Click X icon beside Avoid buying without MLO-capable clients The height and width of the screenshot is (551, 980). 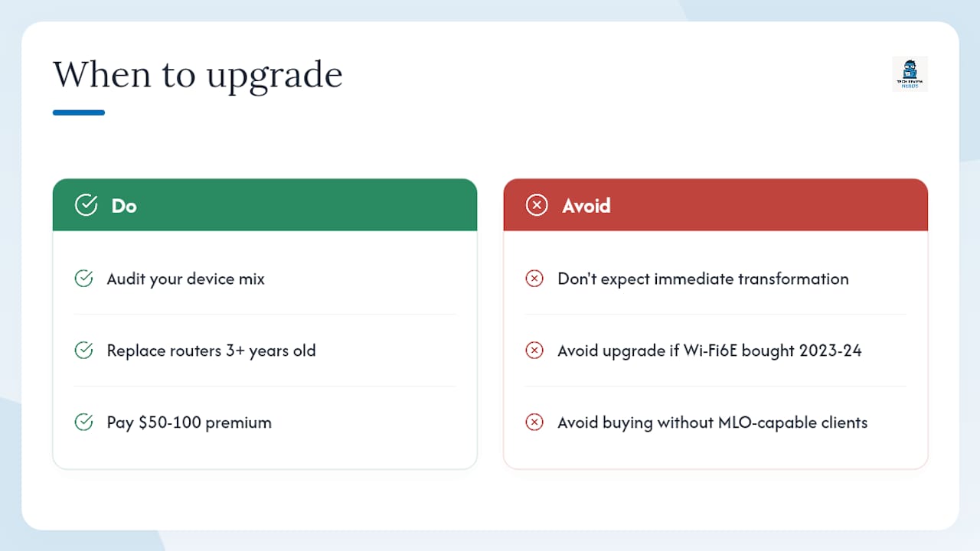coord(534,422)
